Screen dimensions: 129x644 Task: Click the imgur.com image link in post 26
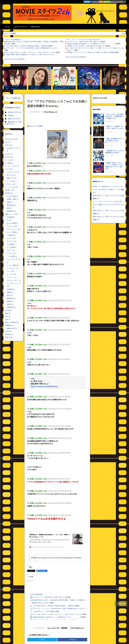(44, 387)
